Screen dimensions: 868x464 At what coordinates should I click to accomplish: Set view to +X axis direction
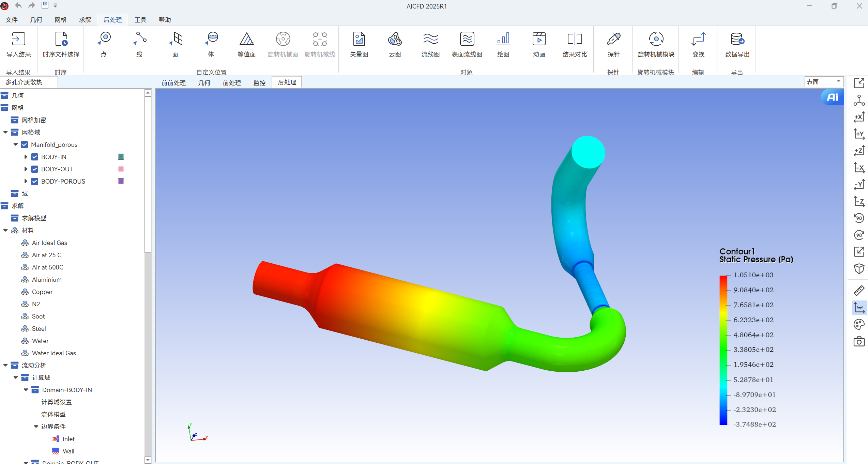point(859,117)
